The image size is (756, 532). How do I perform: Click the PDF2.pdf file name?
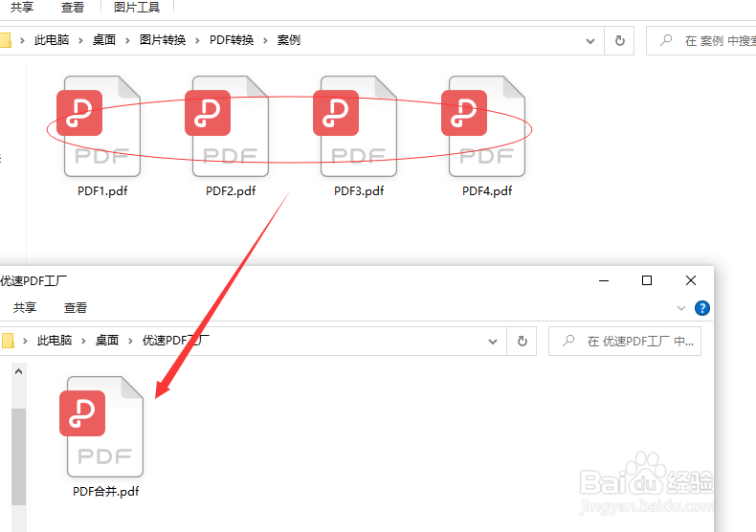click(x=231, y=190)
